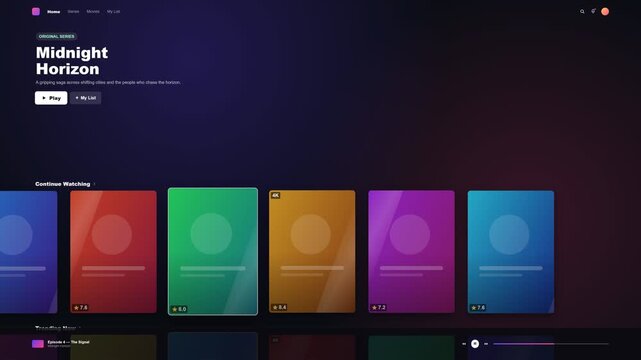Open the green poster rated 8.0

point(213,251)
